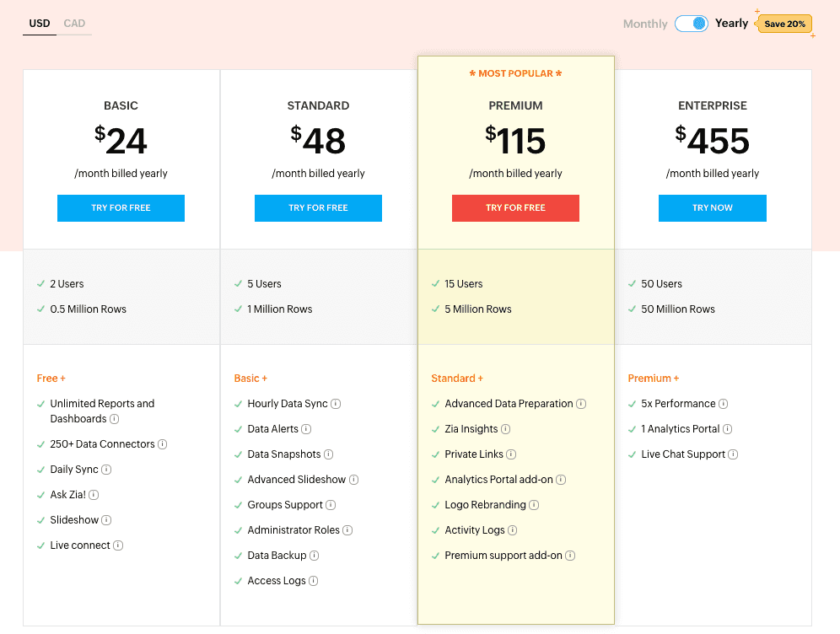
Task: Click '5 Million Rows' text
Action: pyautogui.click(x=478, y=309)
